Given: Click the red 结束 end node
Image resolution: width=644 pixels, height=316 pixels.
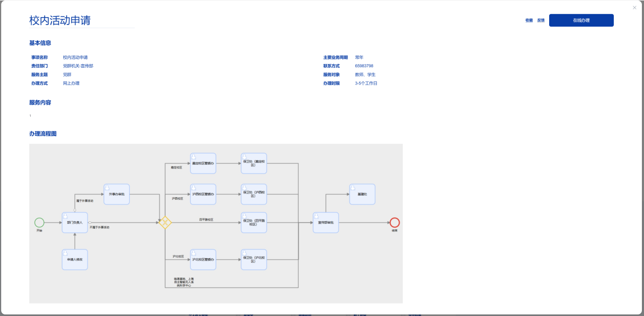Looking at the screenshot, I should (394, 223).
